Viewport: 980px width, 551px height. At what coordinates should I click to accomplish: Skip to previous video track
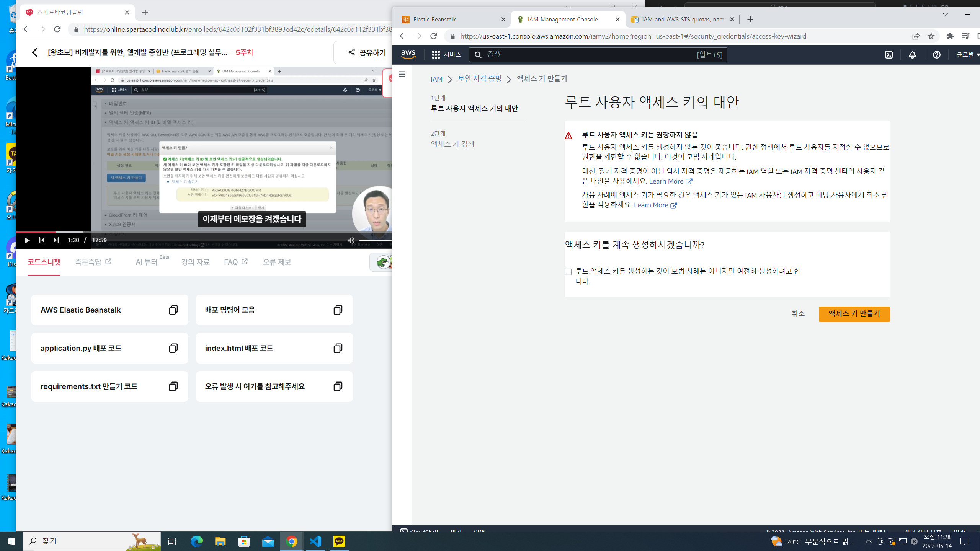coord(42,240)
